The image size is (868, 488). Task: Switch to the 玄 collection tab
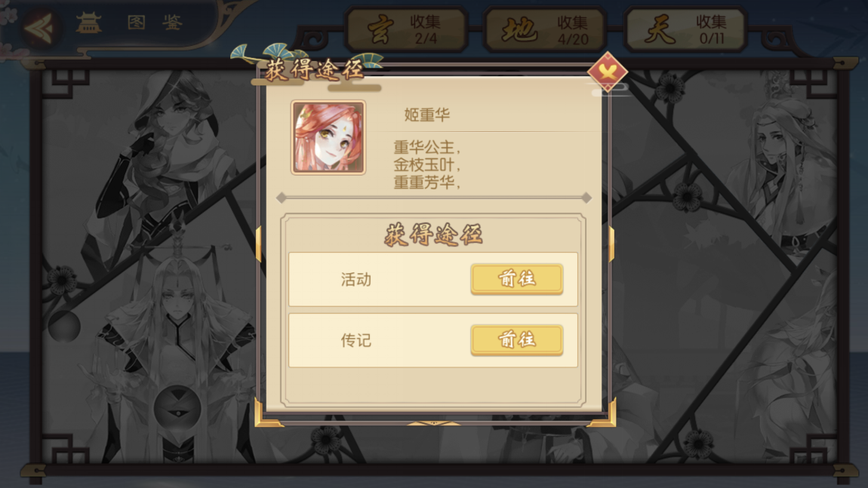tap(407, 30)
